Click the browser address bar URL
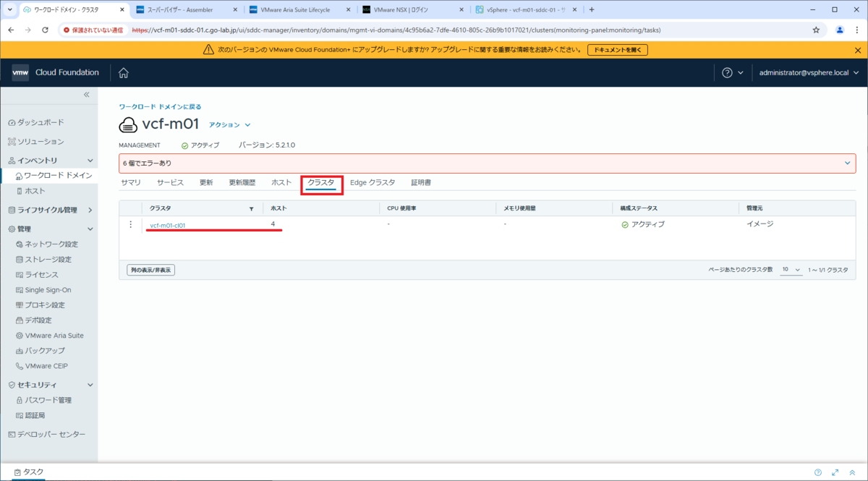The height and width of the screenshot is (481, 868). point(396,30)
